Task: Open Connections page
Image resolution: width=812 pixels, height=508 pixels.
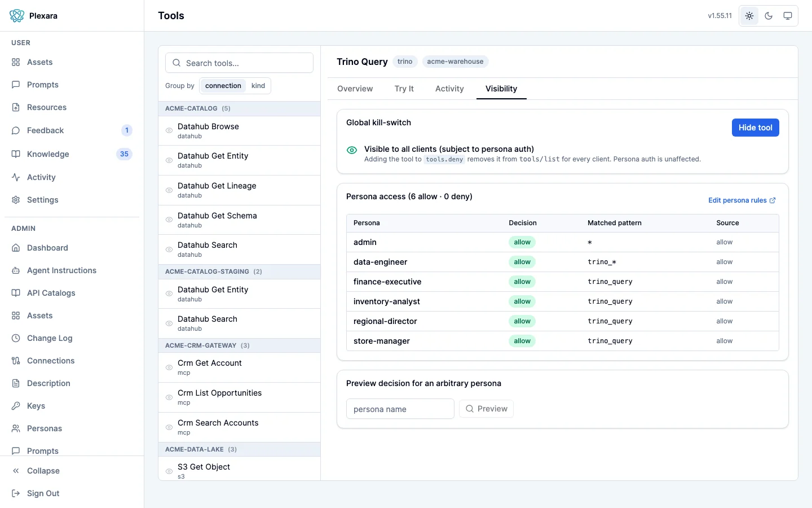Action: coord(72,361)
